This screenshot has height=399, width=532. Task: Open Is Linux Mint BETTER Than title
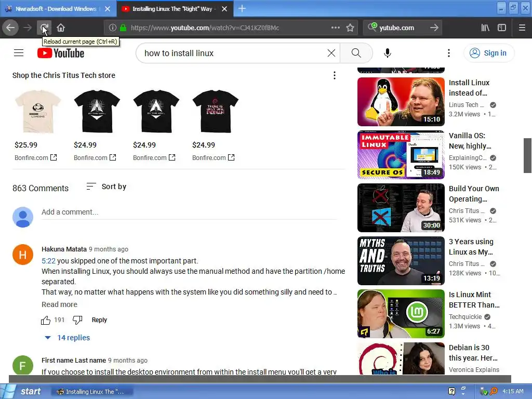coord(474,300)
